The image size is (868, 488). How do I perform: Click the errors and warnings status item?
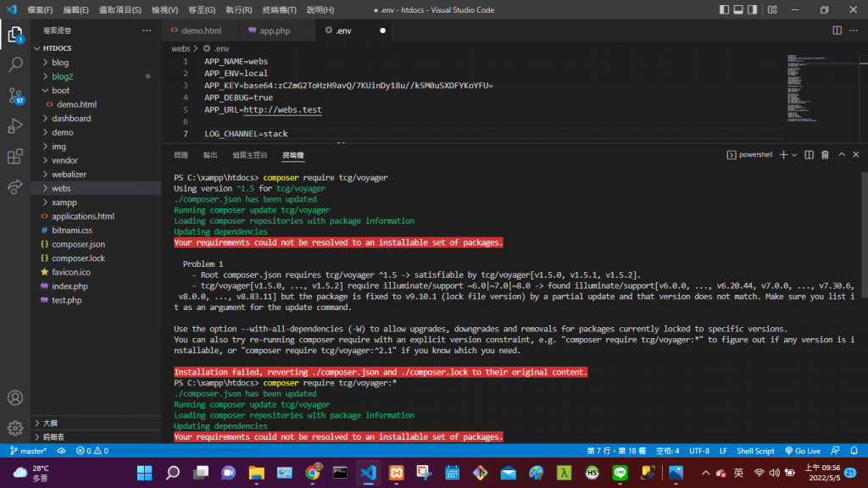click(x=92, y=451)
